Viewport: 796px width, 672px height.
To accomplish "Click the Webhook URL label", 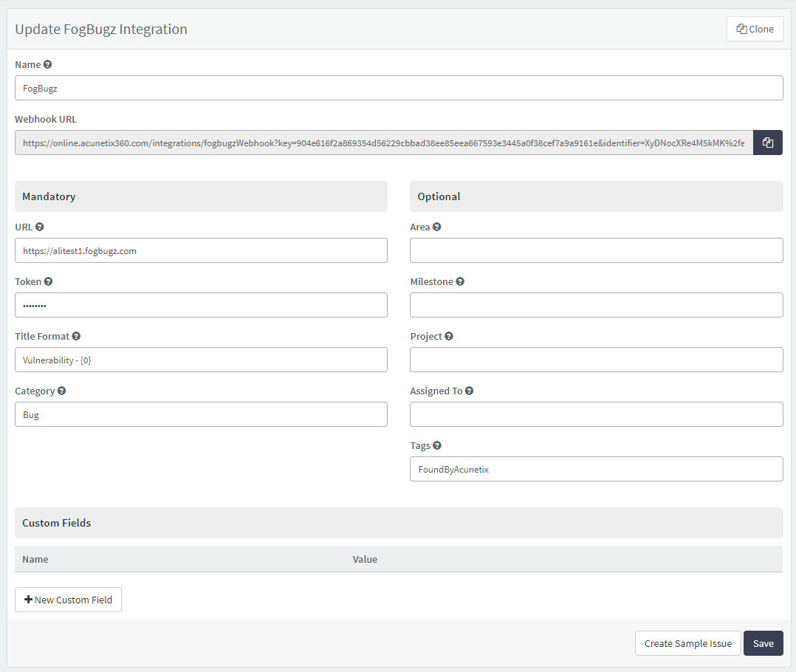I will click(46, 120).
